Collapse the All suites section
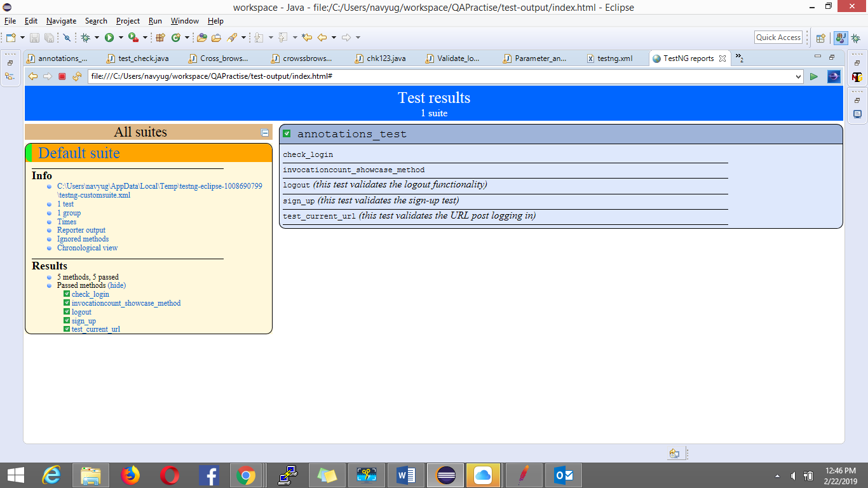This screenshot has width=868, height=488. [x=265, y=132]
